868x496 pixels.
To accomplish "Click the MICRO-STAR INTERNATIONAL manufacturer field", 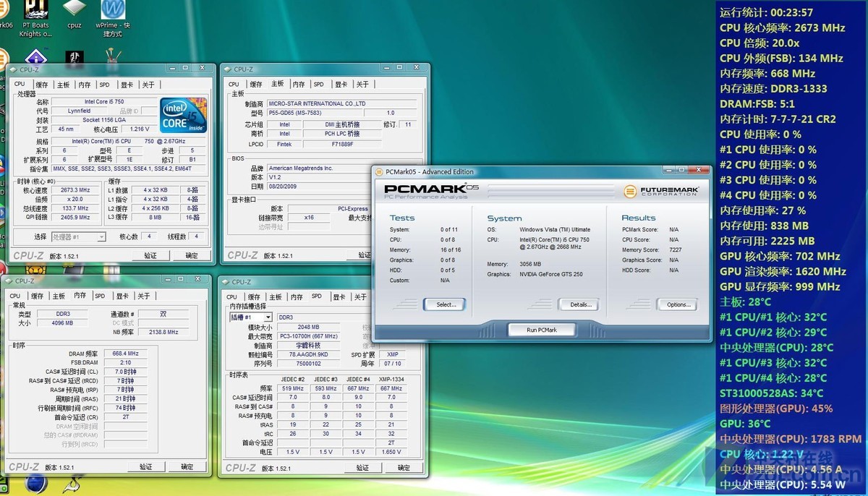I will click(x=343, y=104).
